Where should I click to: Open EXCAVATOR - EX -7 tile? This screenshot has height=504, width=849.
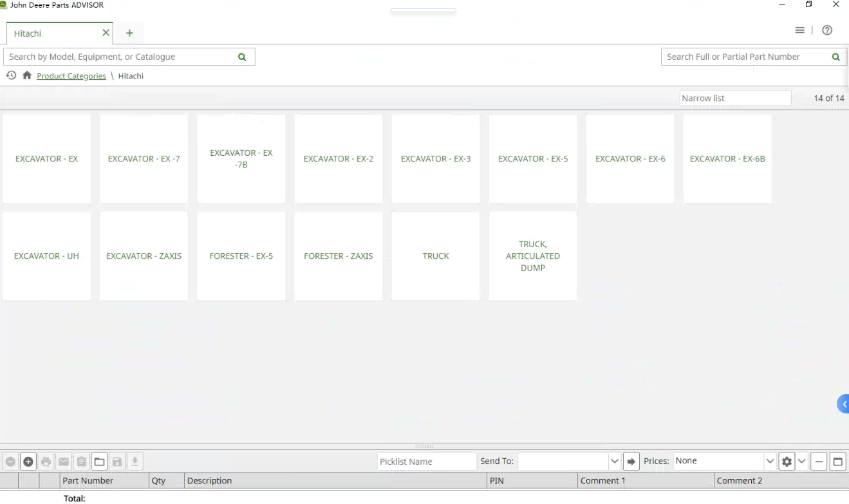pos(144,158)
